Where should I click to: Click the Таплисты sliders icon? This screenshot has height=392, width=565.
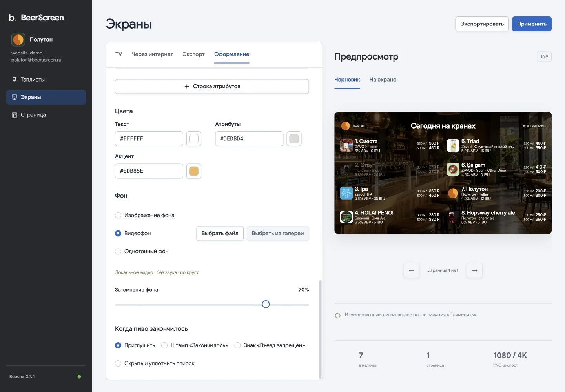(x=15, y=79)
